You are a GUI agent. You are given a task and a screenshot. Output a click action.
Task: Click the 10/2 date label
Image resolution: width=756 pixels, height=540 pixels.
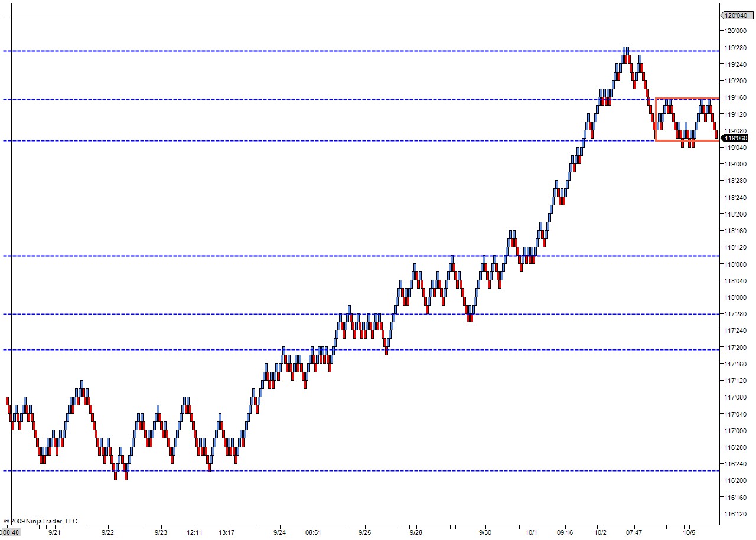[600, 532]
